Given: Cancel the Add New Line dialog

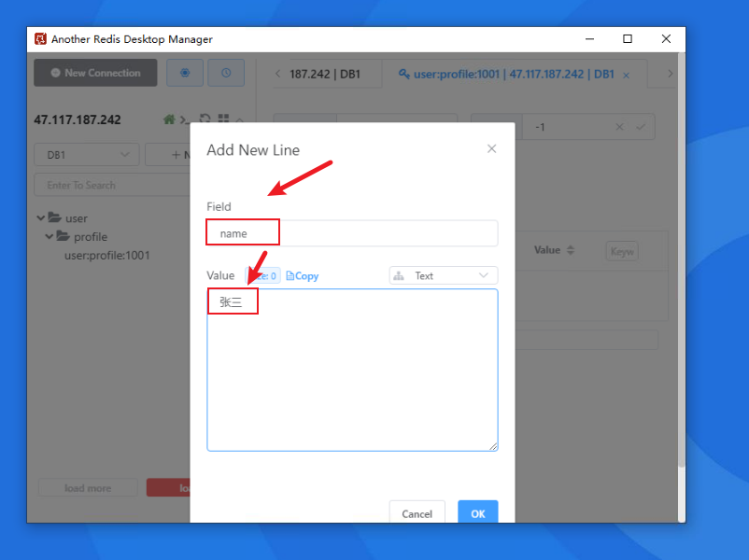Looking at the screenshot, I should 417,513.
